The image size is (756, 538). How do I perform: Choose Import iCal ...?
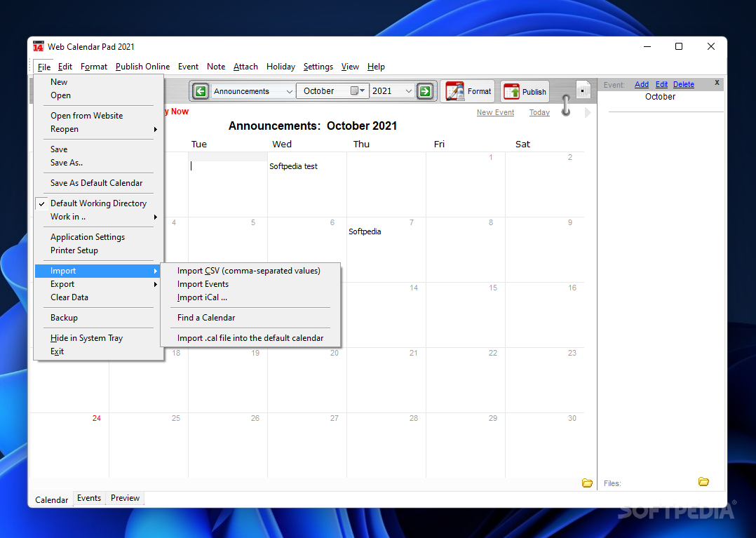point(251,297)
